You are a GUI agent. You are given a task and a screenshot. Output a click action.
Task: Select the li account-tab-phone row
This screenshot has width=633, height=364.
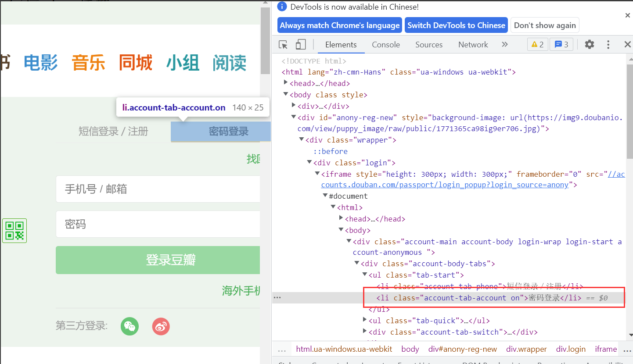[x=480, y=286]
